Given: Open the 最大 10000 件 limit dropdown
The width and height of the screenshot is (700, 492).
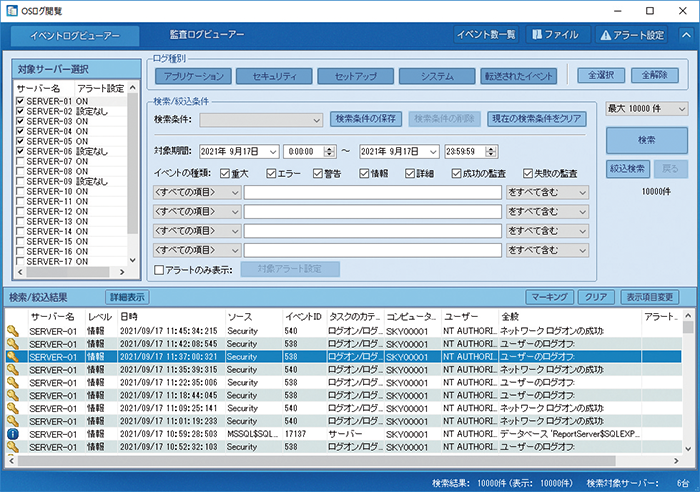Looking at the screenshot, I should (x=647, y=108).
